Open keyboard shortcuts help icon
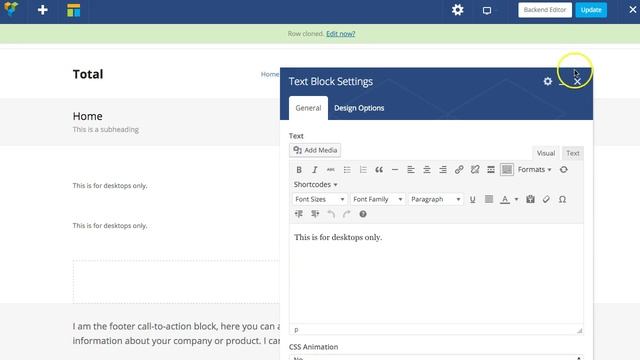This screenshot has height=360, width=640. [x=362, y=214]
